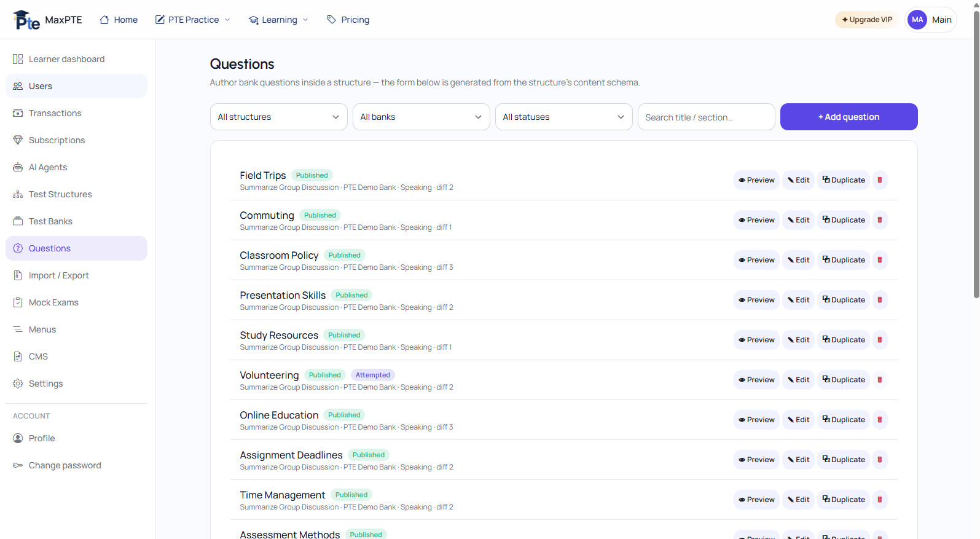Open the Pricing page
The height and width of the screenshot is (539, 980).
pos(348,20)
